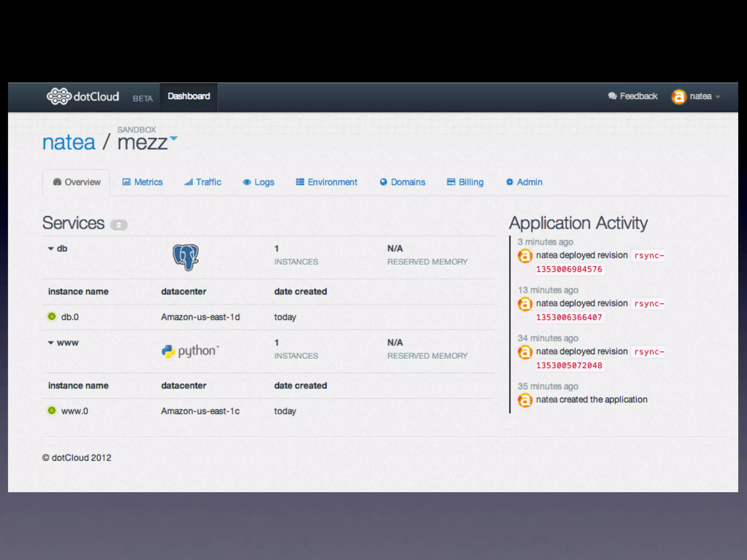Click the dotCloud logo icon
This screenshot has height=560, width=747.
[x=59, y=96]
